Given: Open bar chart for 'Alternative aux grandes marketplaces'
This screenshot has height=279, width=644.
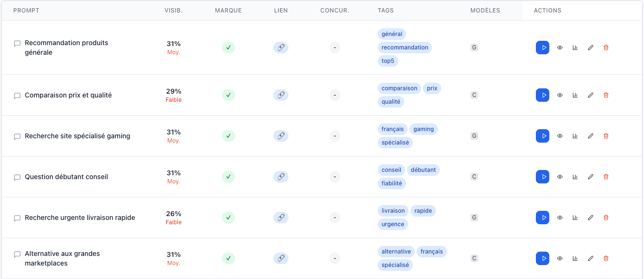Looking at the screenshot, I should point(575,258).
